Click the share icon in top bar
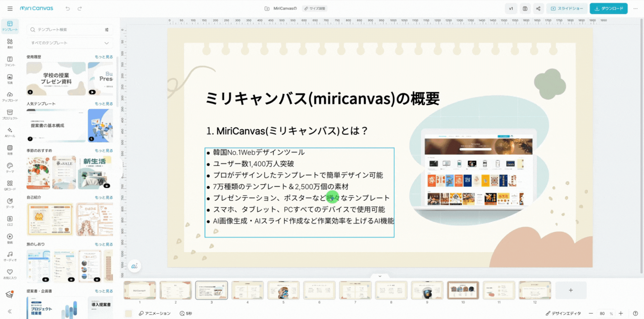 [538, 8]
